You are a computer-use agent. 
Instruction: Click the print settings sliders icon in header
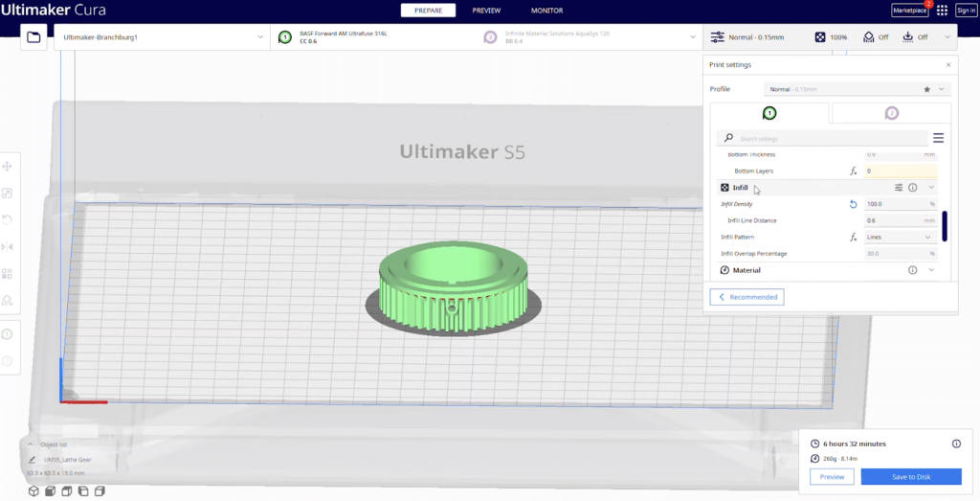point(718,37)
